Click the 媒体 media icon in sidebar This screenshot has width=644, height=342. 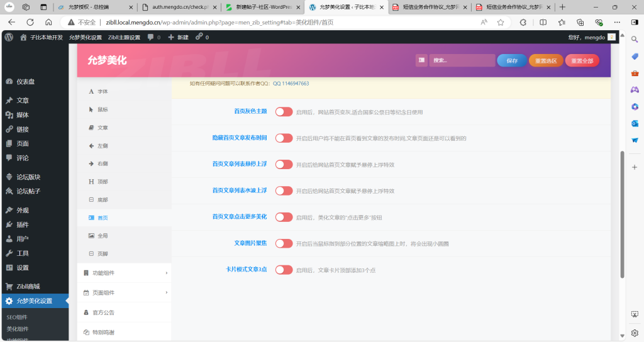coord(9,115)
